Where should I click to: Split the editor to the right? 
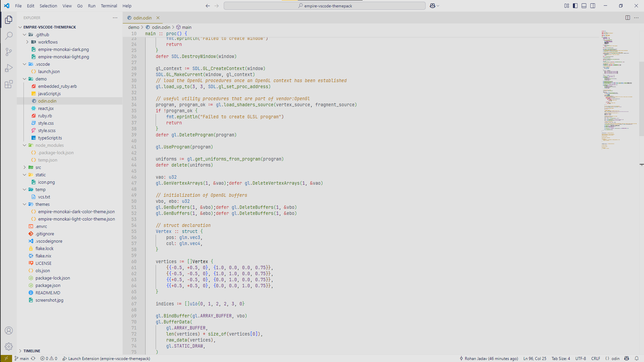628,18
